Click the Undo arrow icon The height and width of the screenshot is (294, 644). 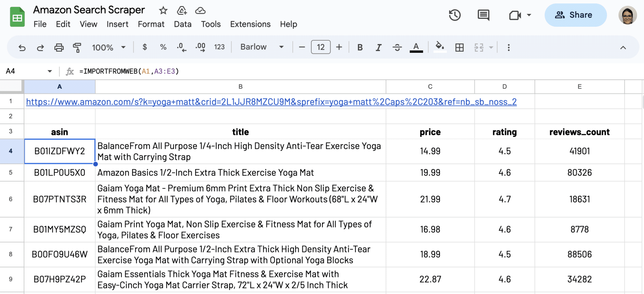22,48
